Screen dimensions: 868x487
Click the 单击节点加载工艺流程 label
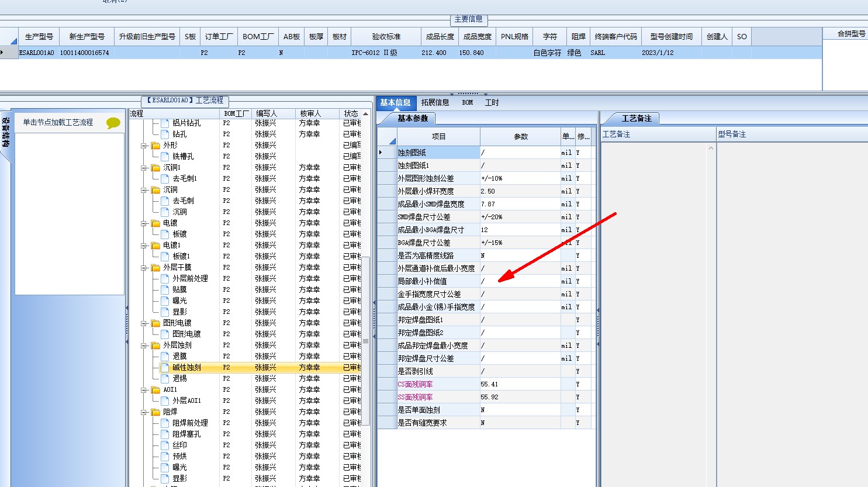coord(58,123)
